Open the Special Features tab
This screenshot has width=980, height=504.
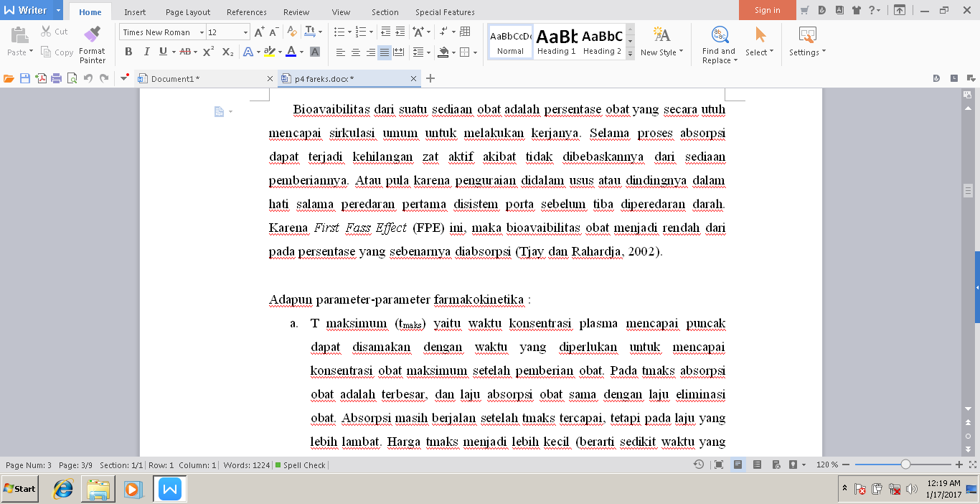coord(445,12)
